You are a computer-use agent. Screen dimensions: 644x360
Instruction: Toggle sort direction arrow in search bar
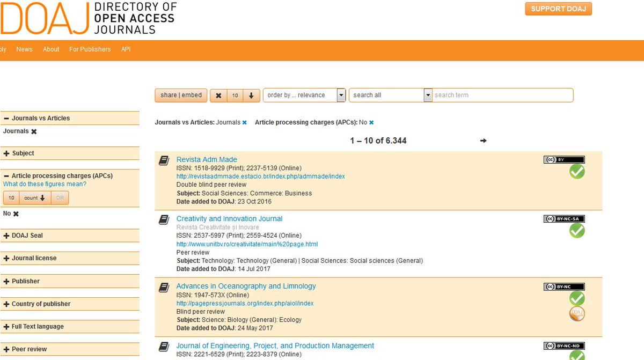251,95
